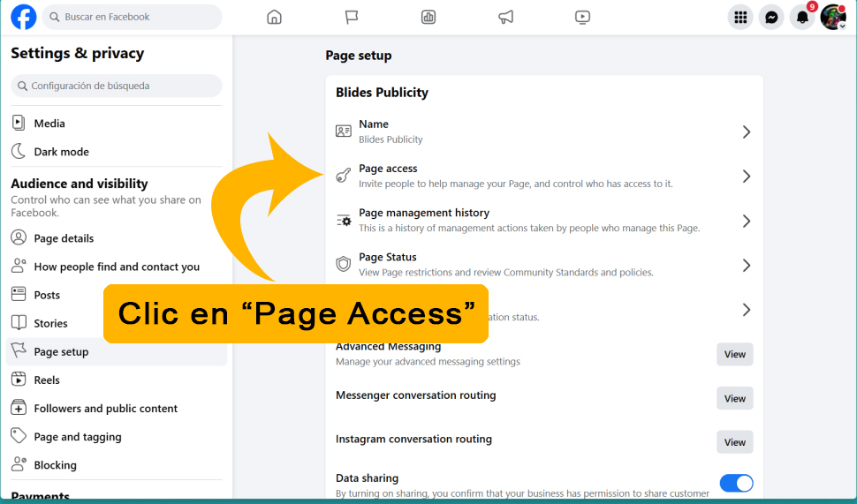Viewport: 857px width, 504px height.
Task: Disable the Data sharing toggle
Action: [x=736, y=483]
